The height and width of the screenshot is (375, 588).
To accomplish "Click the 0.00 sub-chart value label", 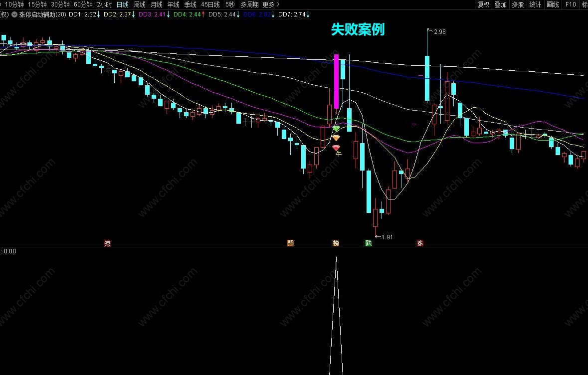I will point(10,251).
